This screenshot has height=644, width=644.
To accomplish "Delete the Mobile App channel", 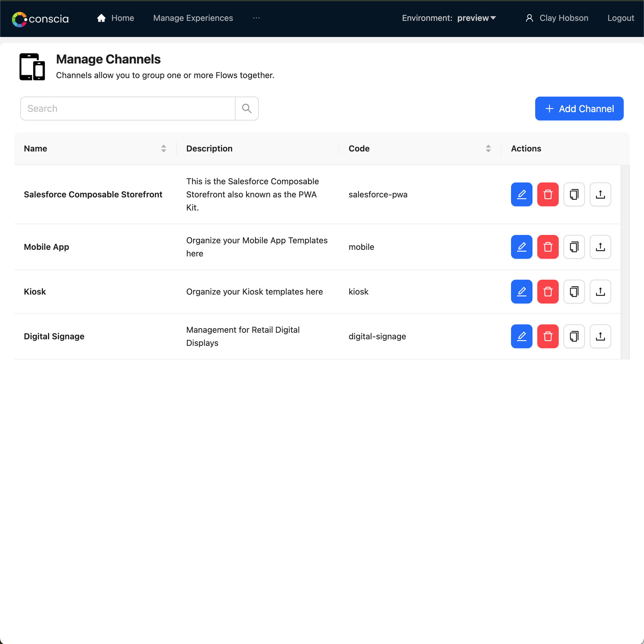I will point(548,247).
